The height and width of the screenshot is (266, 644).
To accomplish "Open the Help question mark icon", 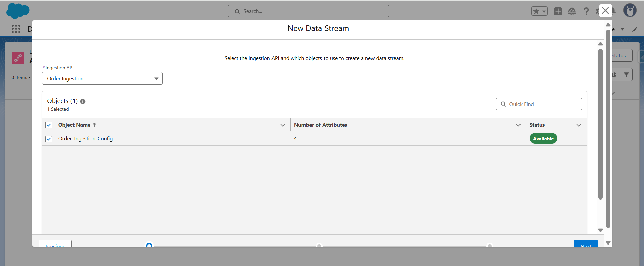I will coord(586,11).
